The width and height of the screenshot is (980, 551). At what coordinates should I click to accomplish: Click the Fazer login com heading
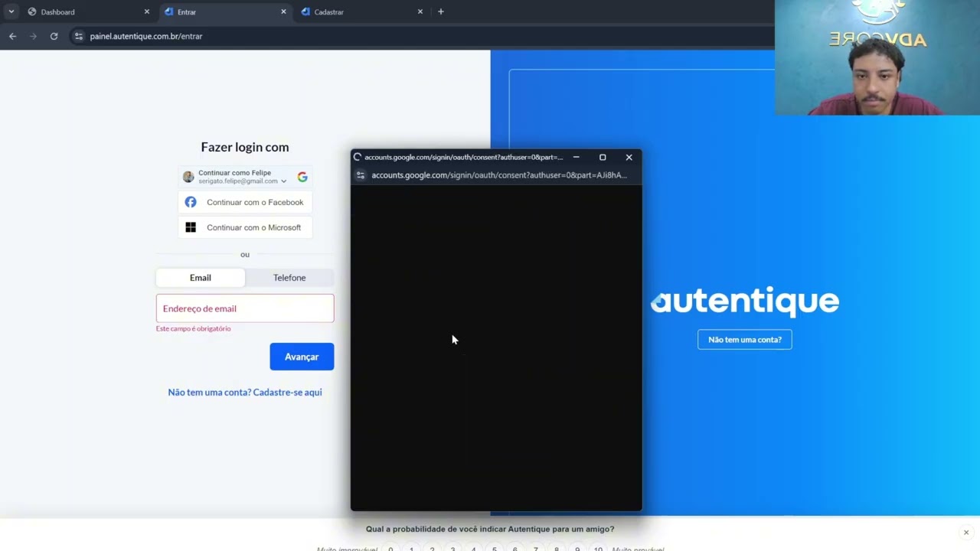(245, 147)
